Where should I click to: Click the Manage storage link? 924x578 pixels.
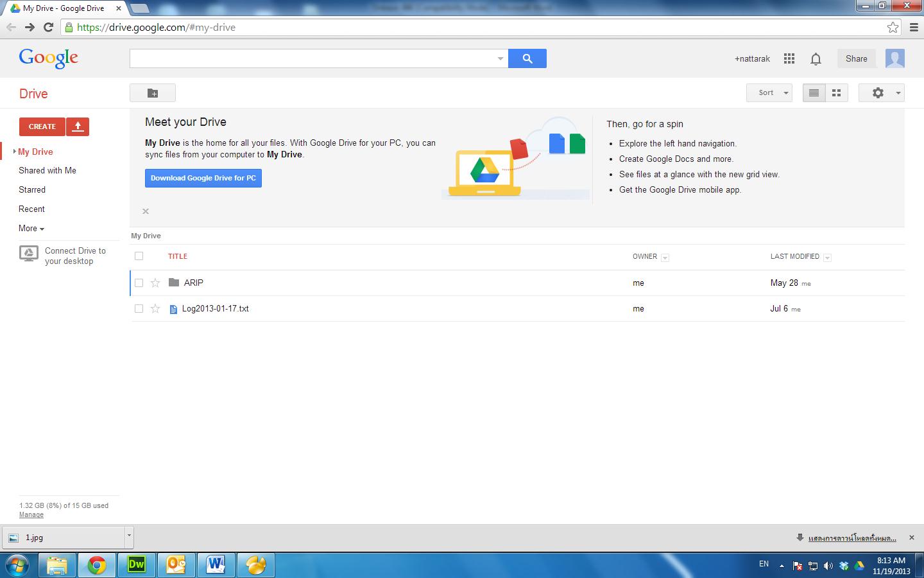(31, 515)
